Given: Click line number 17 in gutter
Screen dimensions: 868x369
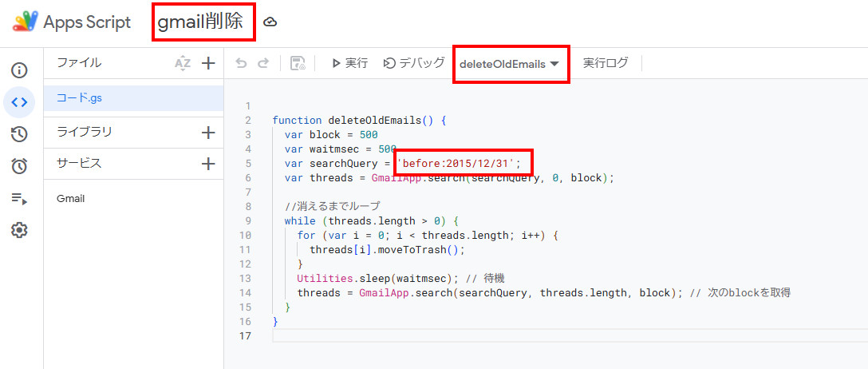Looking at the screenshot, I should (x=245, y=335).
